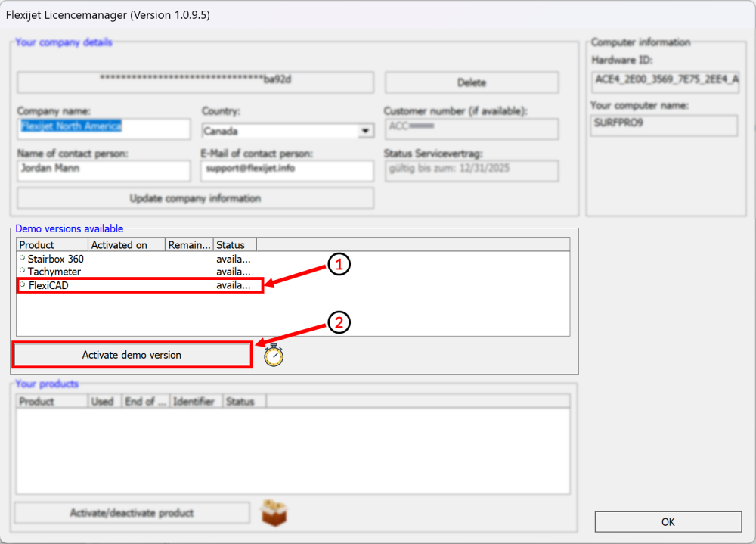Image resolution: width=756 pixels, height=544 pixels.
Task: Click the FlexiCAD row status icon
Action: [22, 284]
